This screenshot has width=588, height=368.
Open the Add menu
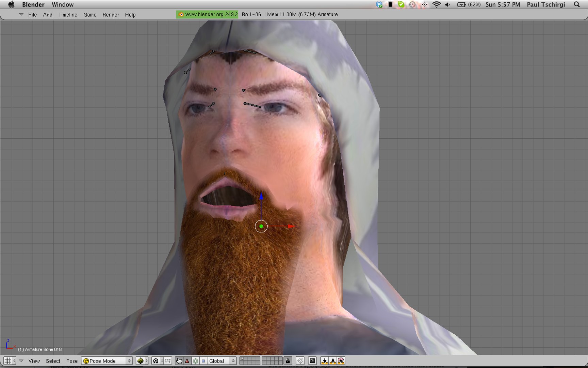pyautogui.click(x=48, y=15)
